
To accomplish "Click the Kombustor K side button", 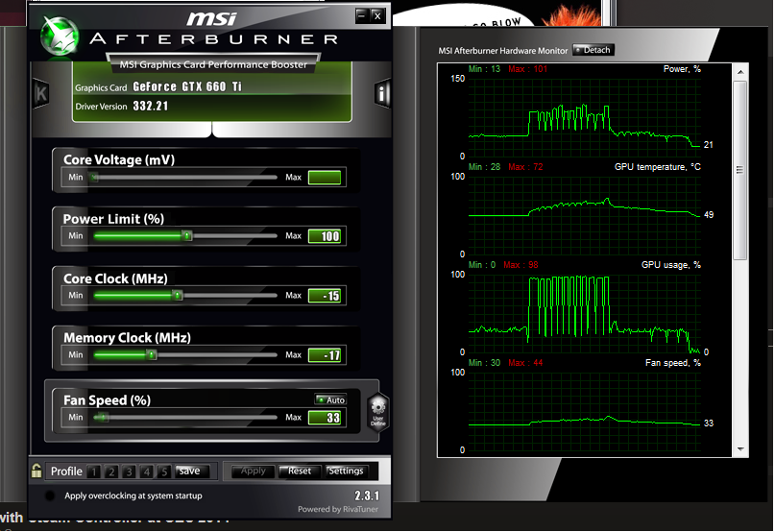I will click(41, 93).
